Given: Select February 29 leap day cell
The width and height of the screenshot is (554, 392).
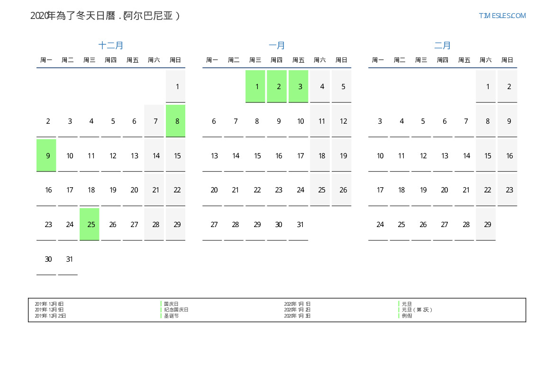Looking at the screenshot, I should [486, 224].
